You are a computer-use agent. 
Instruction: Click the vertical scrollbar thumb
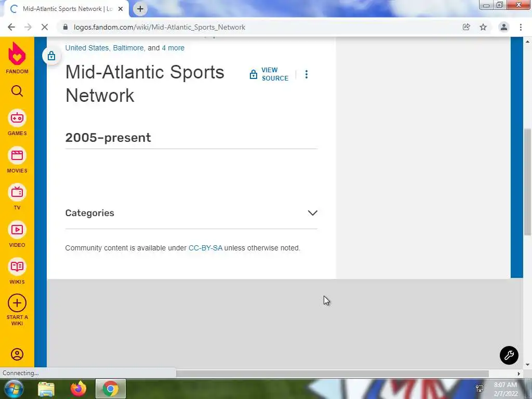527,182
